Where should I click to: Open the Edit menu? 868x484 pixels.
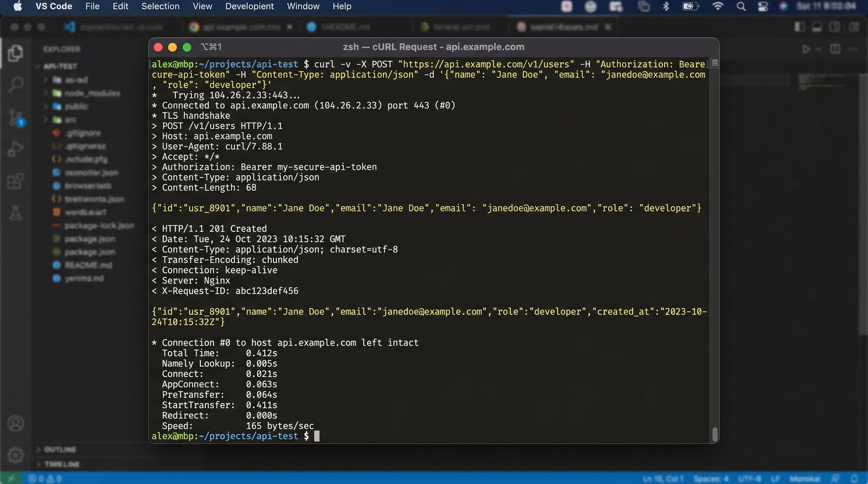point(120,7)
